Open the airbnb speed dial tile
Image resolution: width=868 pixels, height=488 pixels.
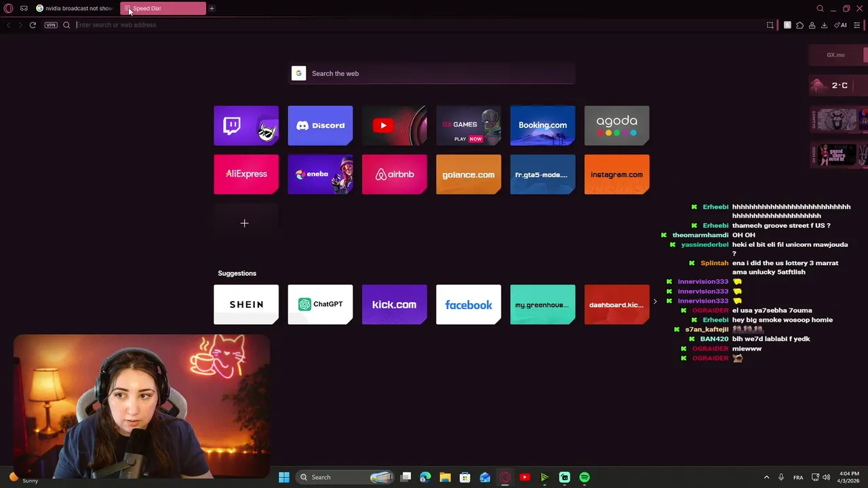[395, 174]
